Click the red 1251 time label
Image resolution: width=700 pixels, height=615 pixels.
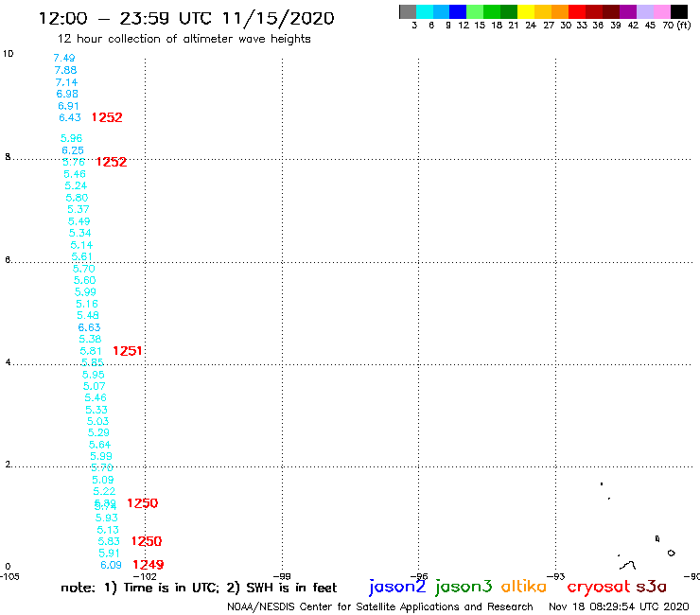(128, 351)
